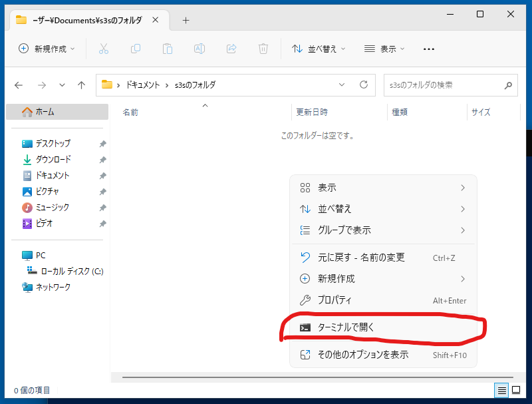Sort by 更新日時 column header
532x404 pixels.
point(312,112)
